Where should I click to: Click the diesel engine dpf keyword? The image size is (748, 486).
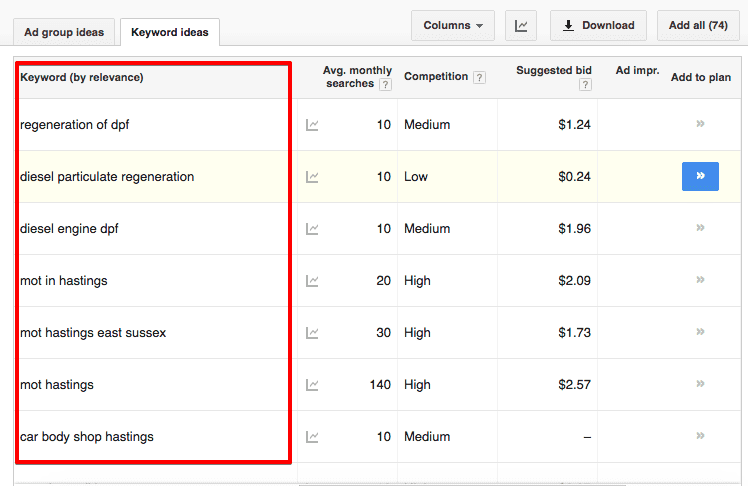69,229
